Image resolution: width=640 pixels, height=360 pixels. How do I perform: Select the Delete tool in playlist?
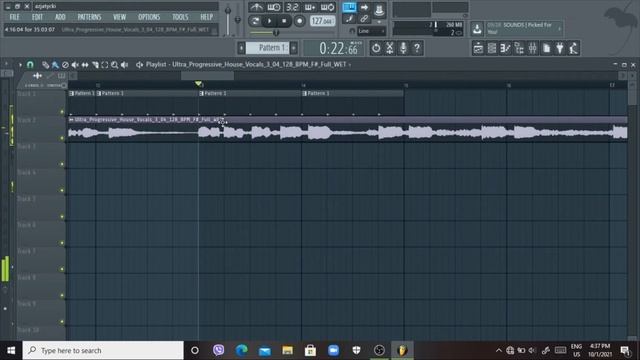[65, 64]
